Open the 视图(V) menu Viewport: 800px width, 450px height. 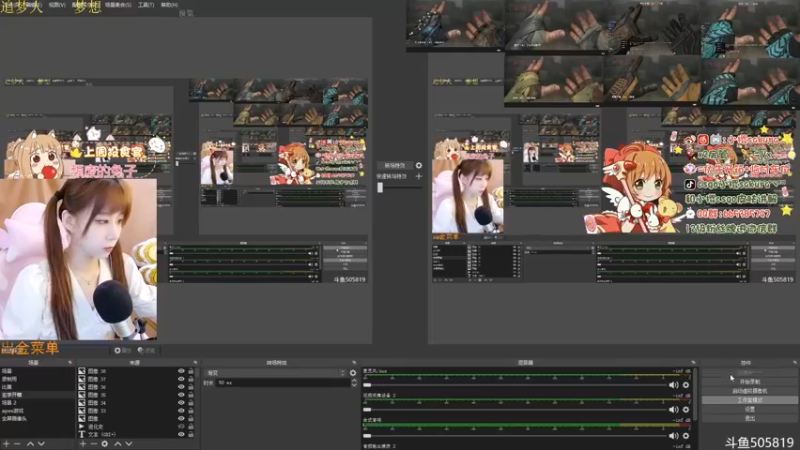57,5
